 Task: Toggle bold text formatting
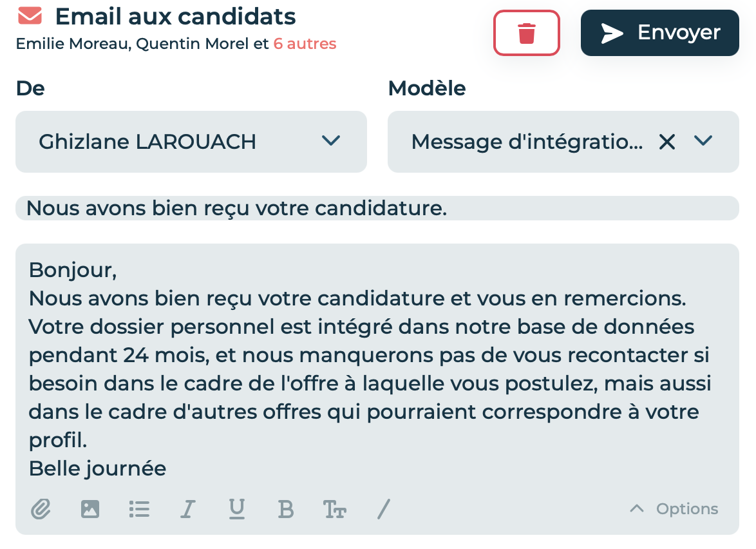[286, 509]
